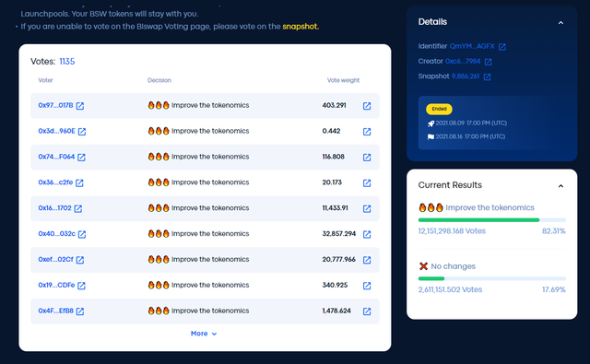Image resolution: width=590 pixels, height=364 pixels.
Task: Click Improve the tokenomics label in Current Results
Action: (x=490, y=207)
